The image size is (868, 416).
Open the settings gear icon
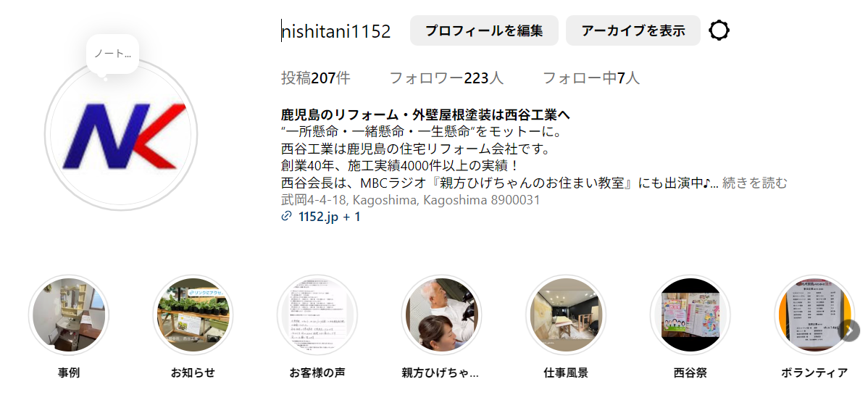[719, 30]
